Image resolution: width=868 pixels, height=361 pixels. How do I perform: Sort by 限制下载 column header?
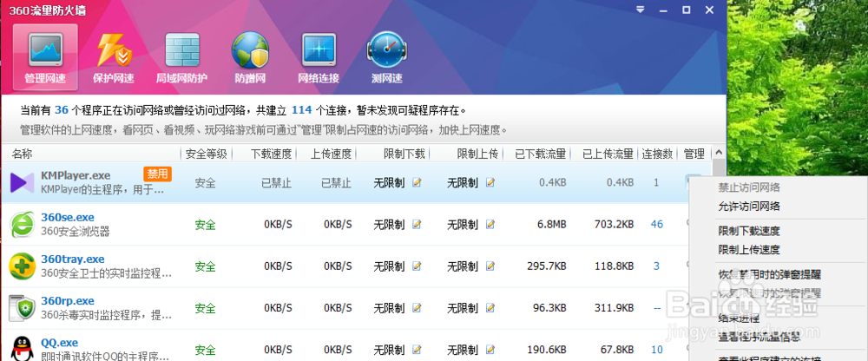pyautogui.click(x=404, y=154)
